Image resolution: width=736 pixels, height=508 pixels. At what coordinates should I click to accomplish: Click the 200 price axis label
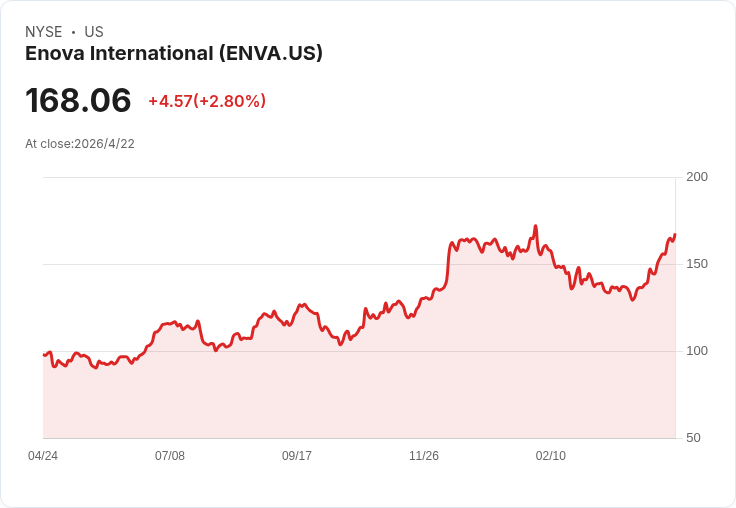[697, 177]
